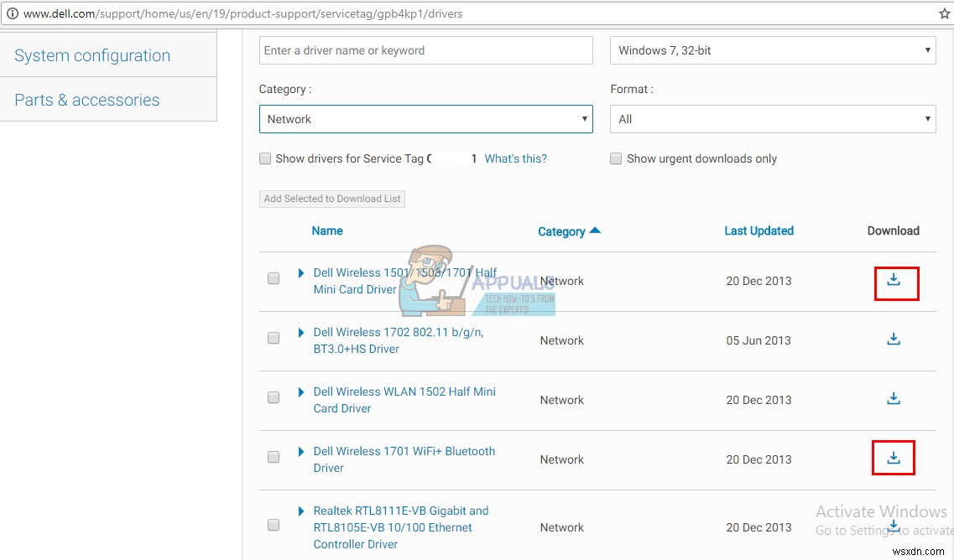Open the Category dropdown set to Network
The width and height of the screenshot is (954, 560).
coord(426,119)
